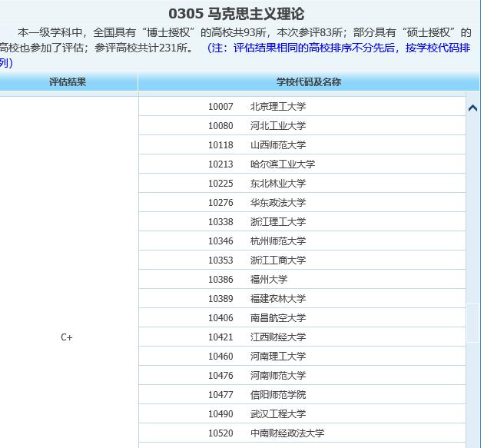Click the vertical scrollbar thumb

pyautogui.click(x=472, y=323)
